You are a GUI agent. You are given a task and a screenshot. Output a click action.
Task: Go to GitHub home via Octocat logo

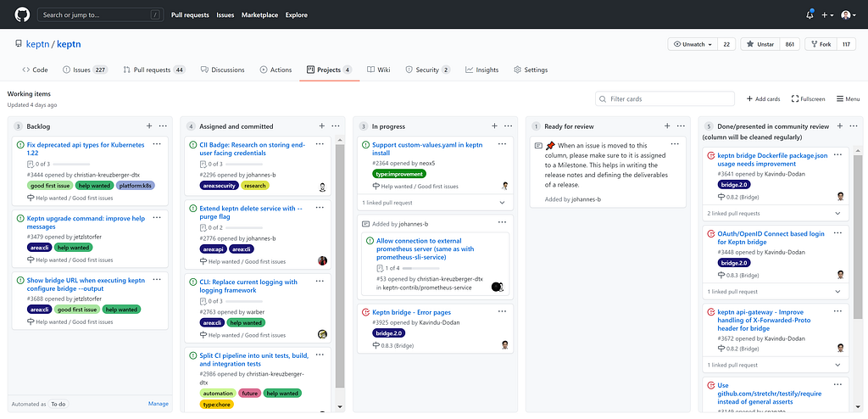[x=22, y=15]
